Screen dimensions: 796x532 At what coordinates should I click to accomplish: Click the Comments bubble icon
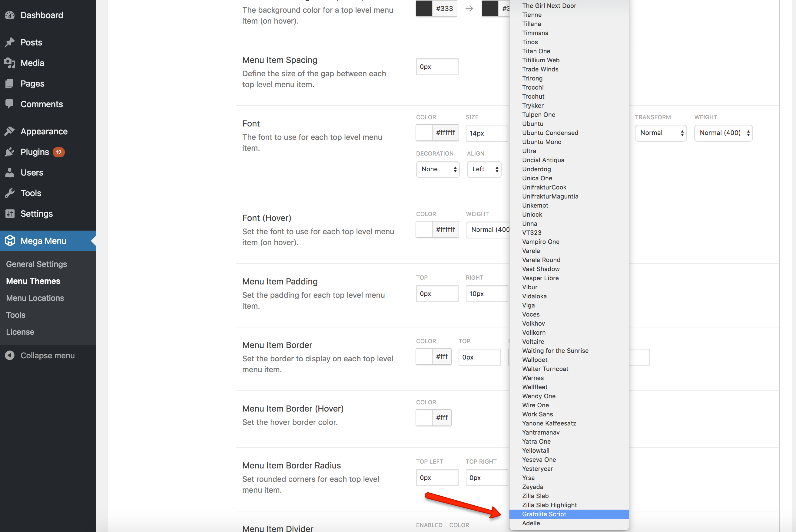[x=10, y=104]
